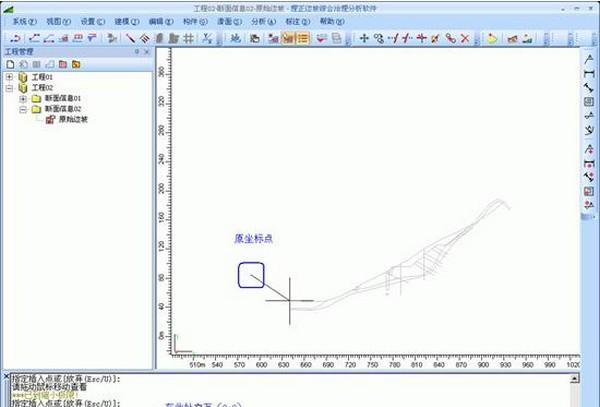The width and height of the screenshot is (600, 407).
Task: Close the command output panel
Action: [x=6, y=377]
